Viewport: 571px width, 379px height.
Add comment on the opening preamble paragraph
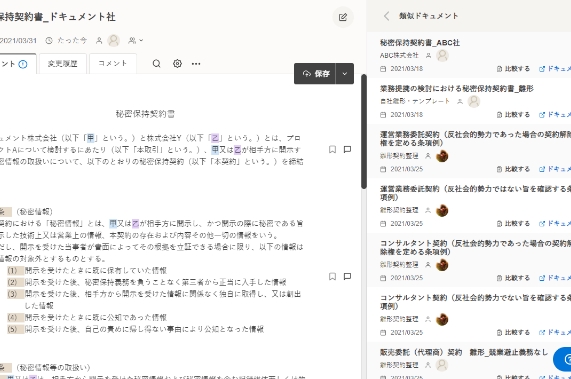[347, 149]
